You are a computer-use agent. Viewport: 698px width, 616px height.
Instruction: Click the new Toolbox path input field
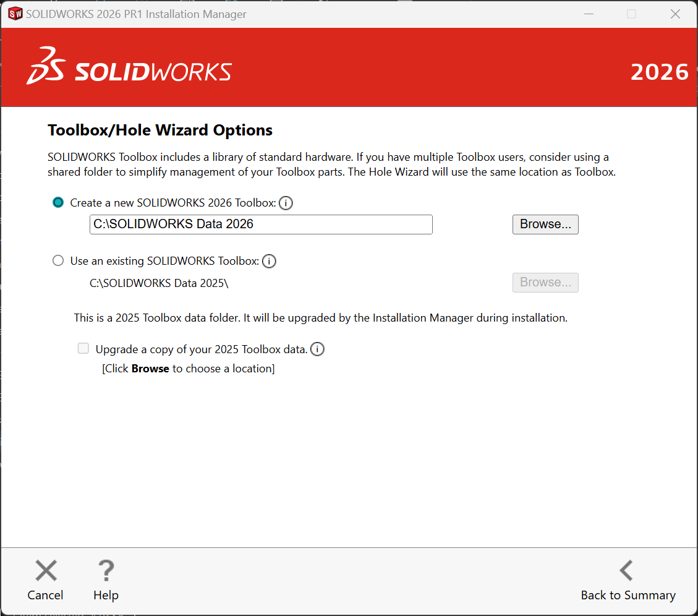point(261,224)
